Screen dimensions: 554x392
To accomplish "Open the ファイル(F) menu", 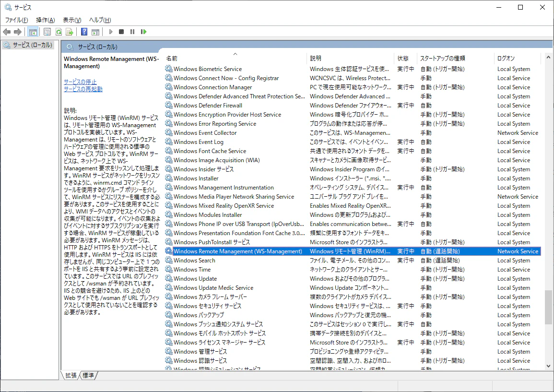I will click(16, 20).
